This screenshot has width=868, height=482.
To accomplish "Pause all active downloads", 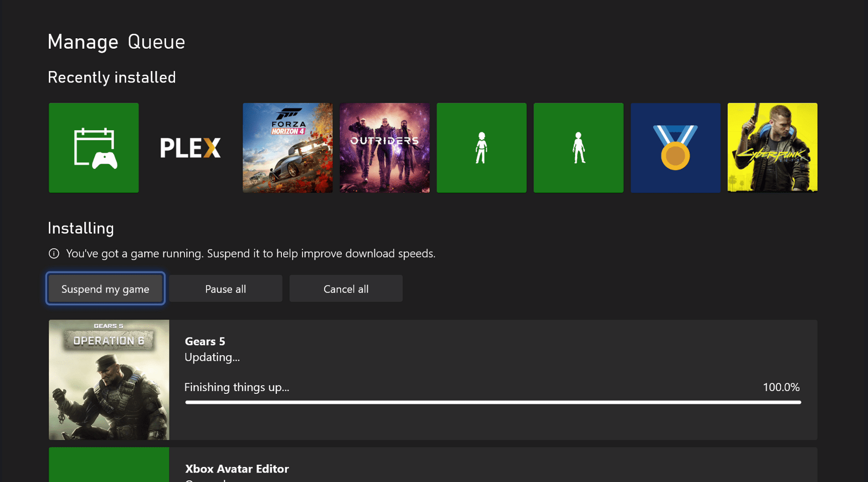I will [x=225, y=288].
